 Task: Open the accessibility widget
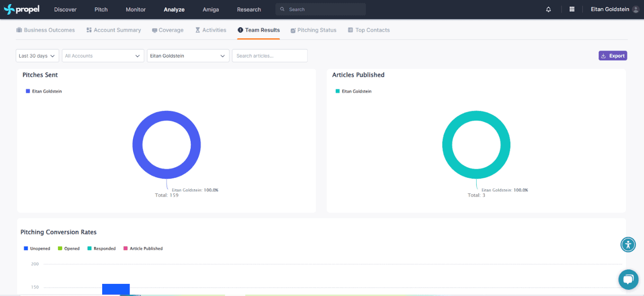tap(628, 245)
